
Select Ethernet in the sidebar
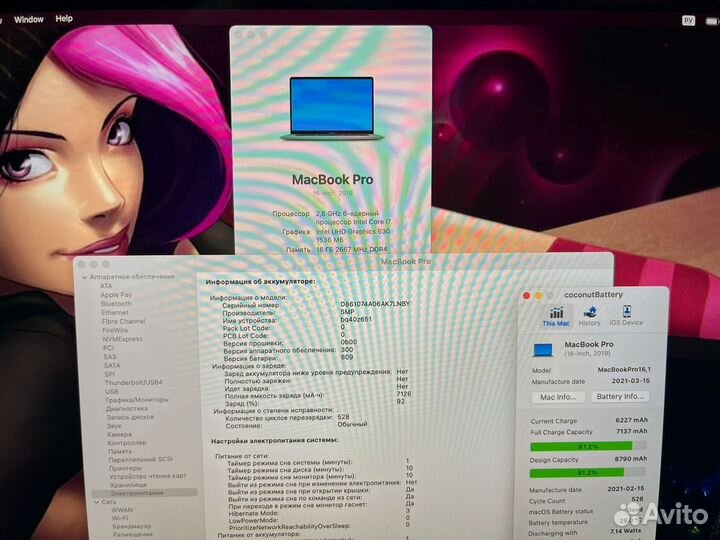(x=115, y=312)
